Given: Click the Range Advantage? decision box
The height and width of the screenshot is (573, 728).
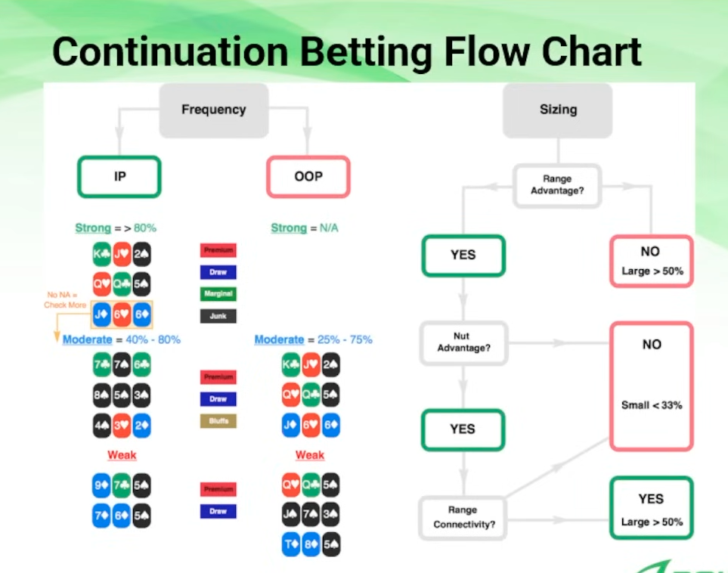Looking at the screenshot, I should [558, 185].
